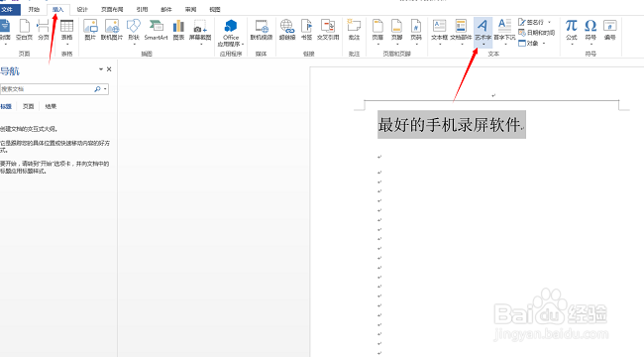Insert a picture from file (图片)
This screenshot has width=644, height=357.
click(90, 30)
